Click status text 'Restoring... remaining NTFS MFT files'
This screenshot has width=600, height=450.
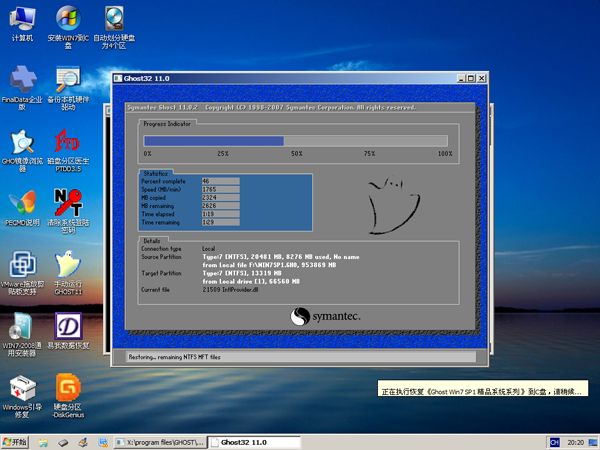174,357
